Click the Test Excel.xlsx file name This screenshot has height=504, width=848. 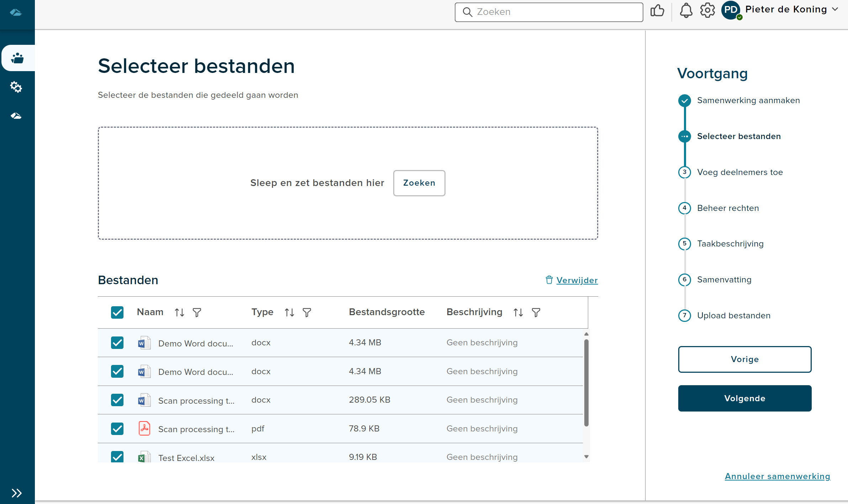(x=186, y=458)
